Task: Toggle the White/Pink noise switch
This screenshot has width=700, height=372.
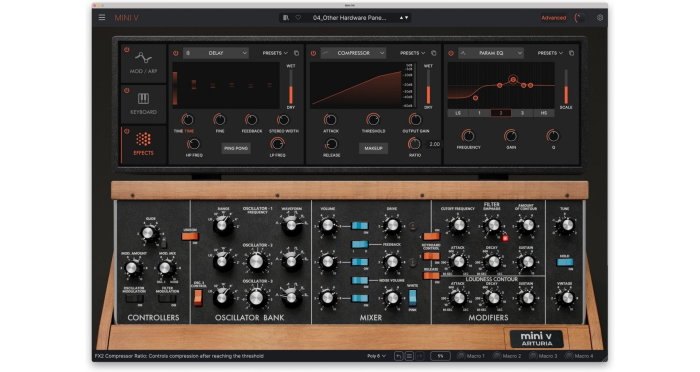Action: coord(412,297)
